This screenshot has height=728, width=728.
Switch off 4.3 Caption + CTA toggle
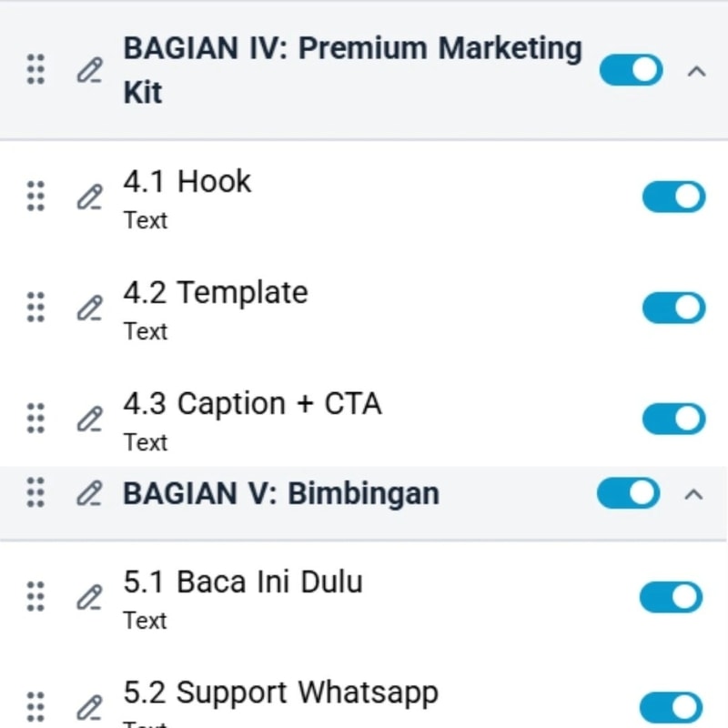click(673, 419)
